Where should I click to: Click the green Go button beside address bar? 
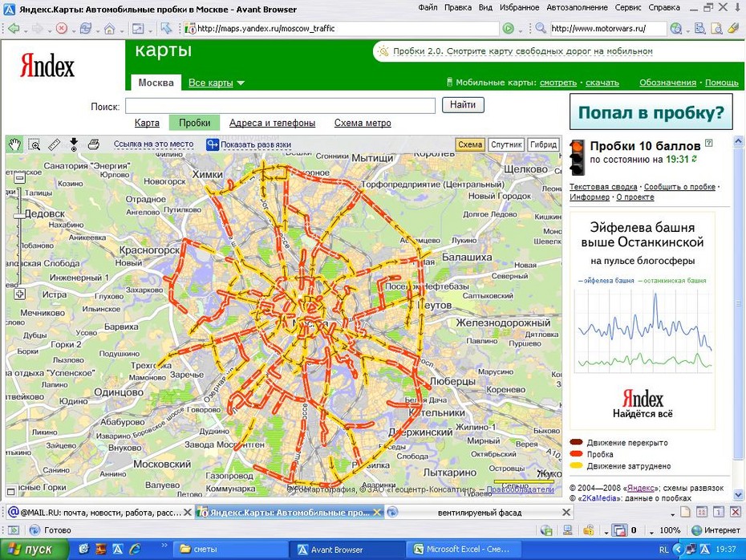click(x=508, y=29)
